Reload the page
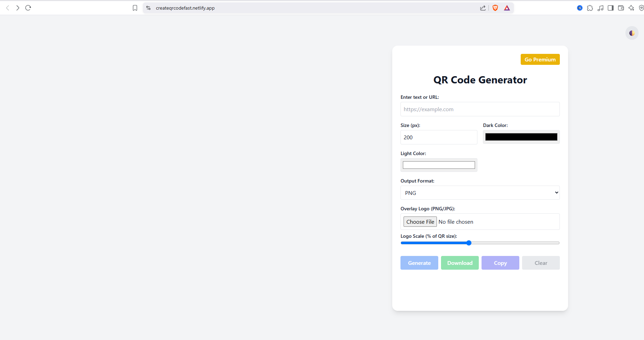This screenshot has width=644, height=340. pos(28,8)
